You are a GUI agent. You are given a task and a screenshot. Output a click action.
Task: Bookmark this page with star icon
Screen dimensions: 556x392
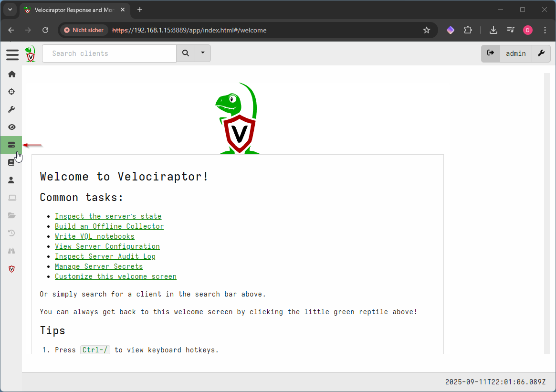(x=427, y=30)
